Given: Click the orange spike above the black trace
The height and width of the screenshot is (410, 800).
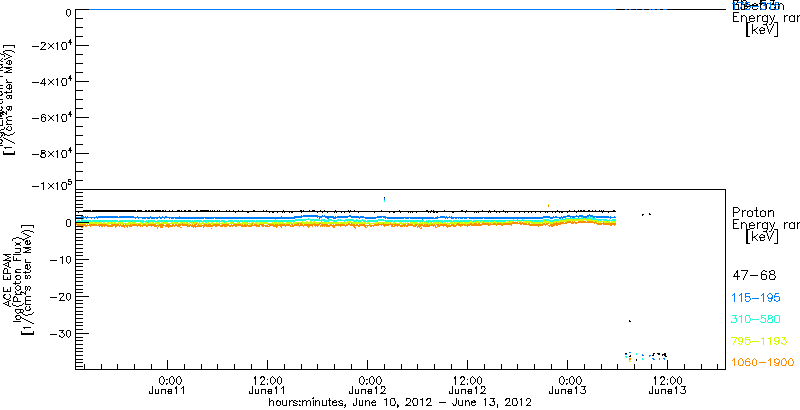Looking at the screenshot, I should click(x=548, y=206).
